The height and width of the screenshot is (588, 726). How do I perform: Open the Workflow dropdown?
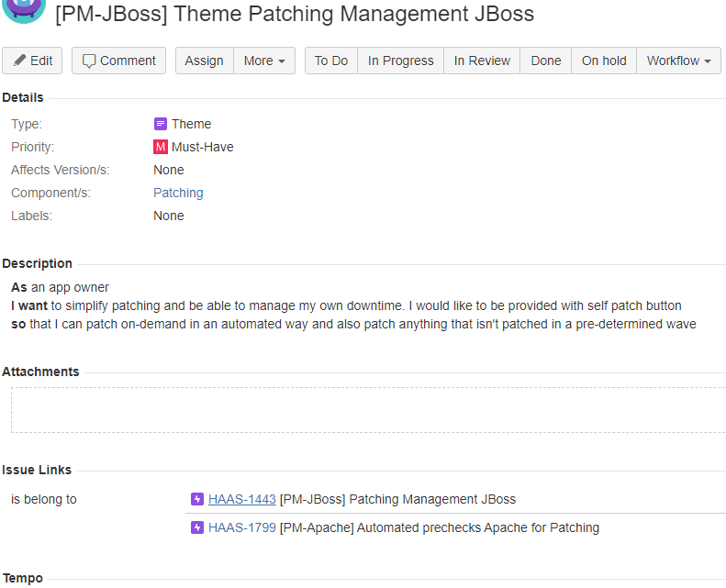(x=678, y=61)
